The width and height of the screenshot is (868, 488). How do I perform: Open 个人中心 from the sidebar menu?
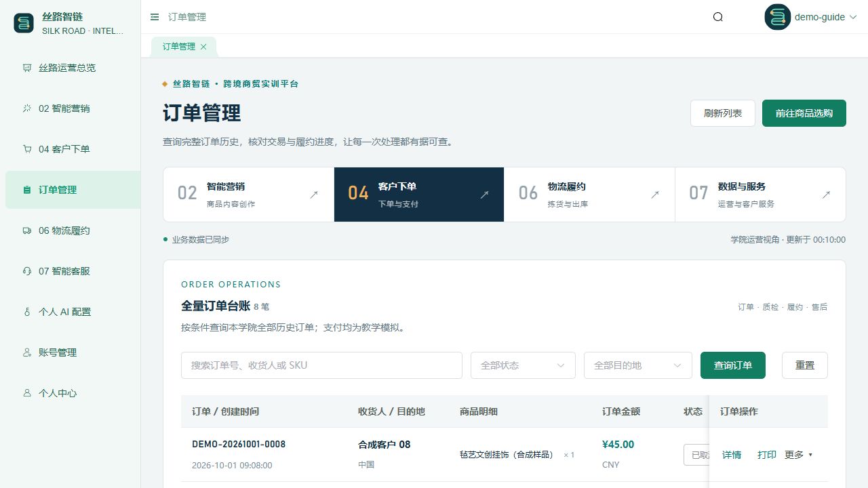pos(73,393)
